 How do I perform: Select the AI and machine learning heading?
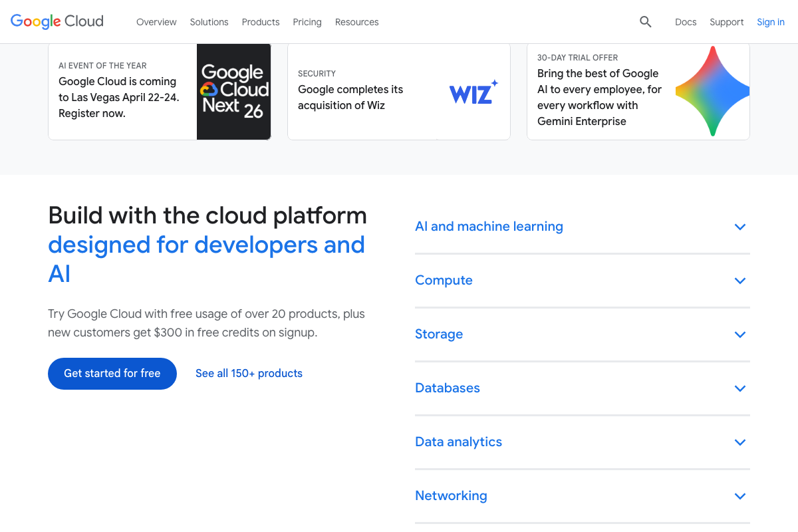tap(489, 227)
